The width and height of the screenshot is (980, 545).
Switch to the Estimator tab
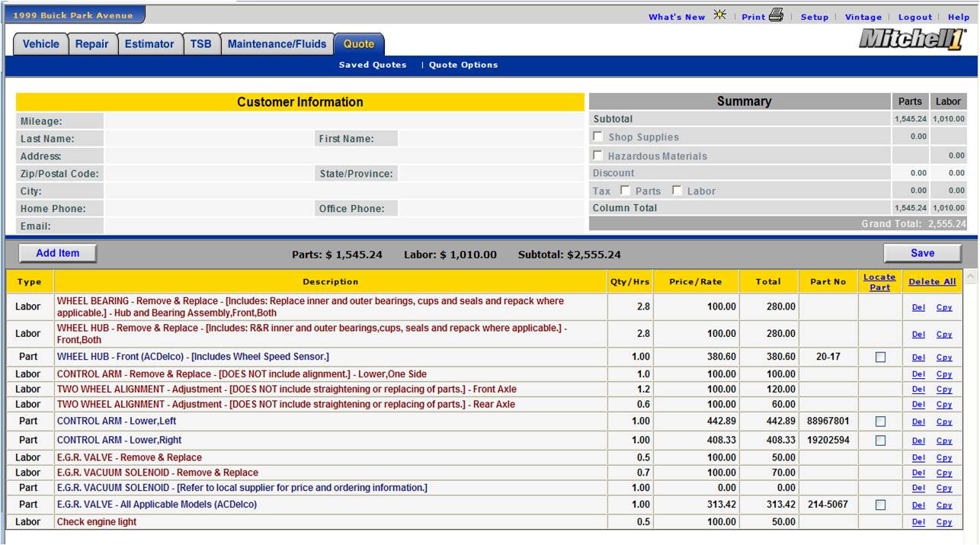[x=149, y=45]
